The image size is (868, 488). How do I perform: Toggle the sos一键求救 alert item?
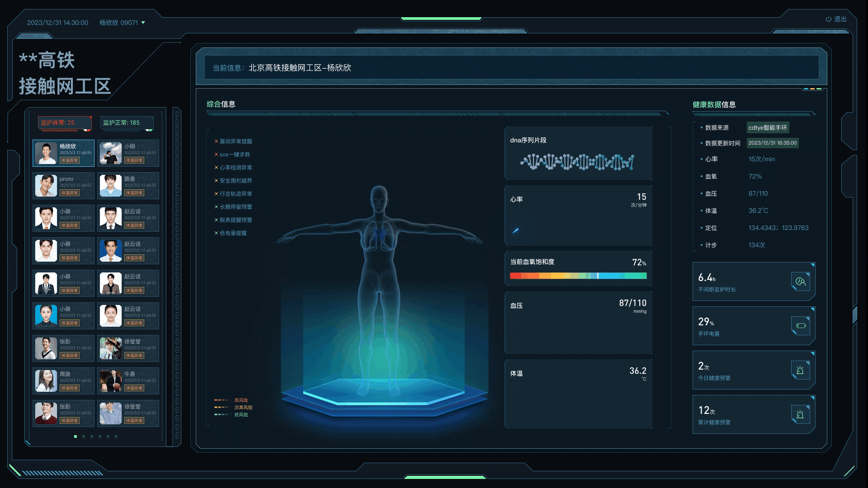(234, 155)
